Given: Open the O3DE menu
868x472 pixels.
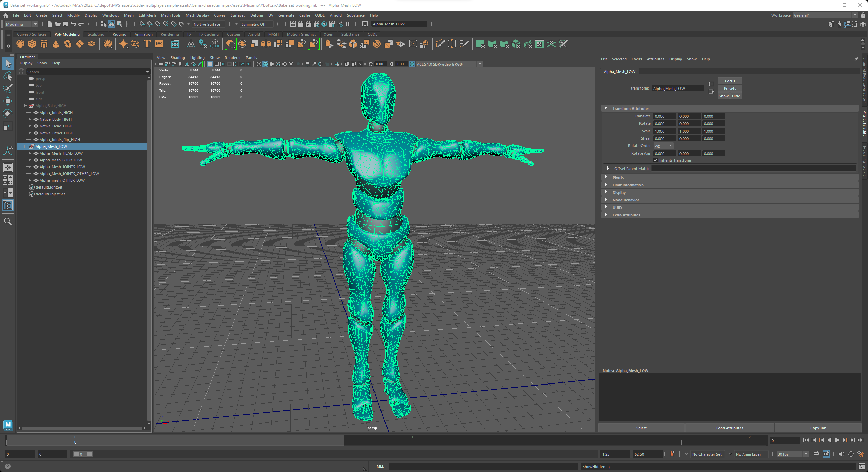Looking at the screenshot, I should pyautogui.click(x=320, y=15).
